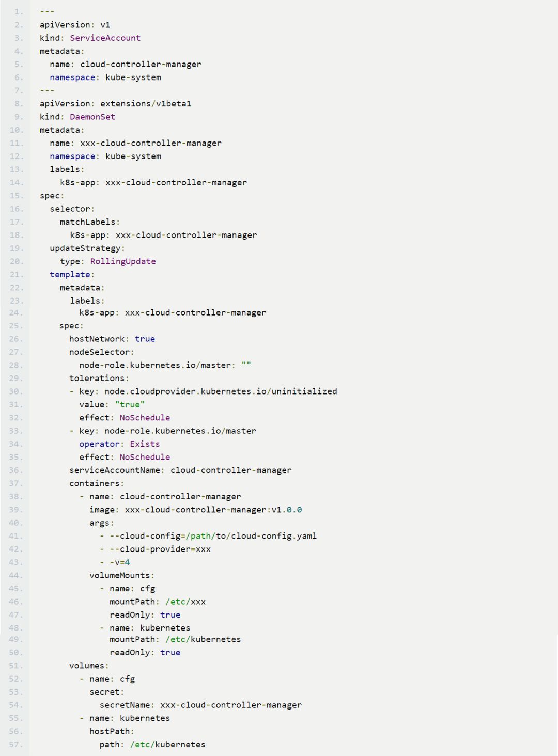Select 'nodeSelector:' key
Screen dimensions: 558x756
102,352
